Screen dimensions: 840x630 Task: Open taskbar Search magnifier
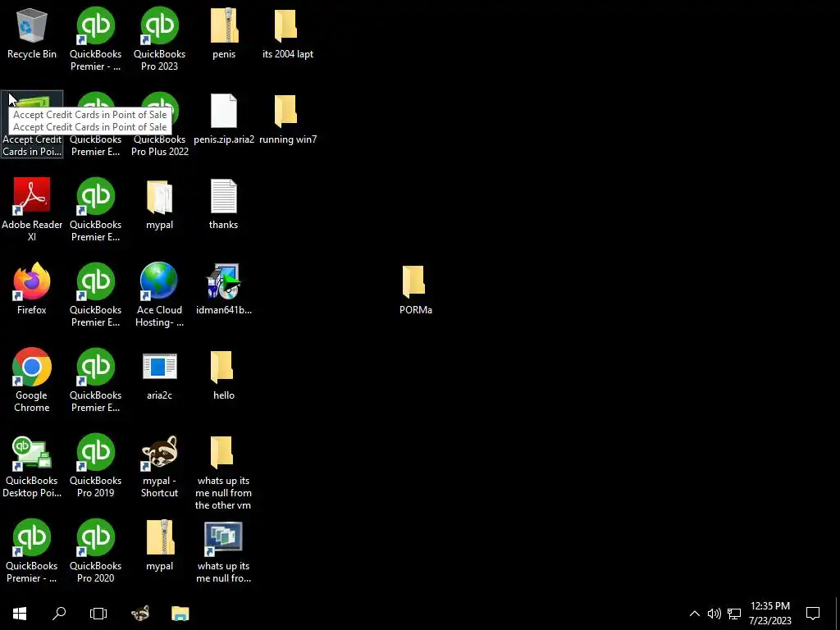tap(59, 614)
